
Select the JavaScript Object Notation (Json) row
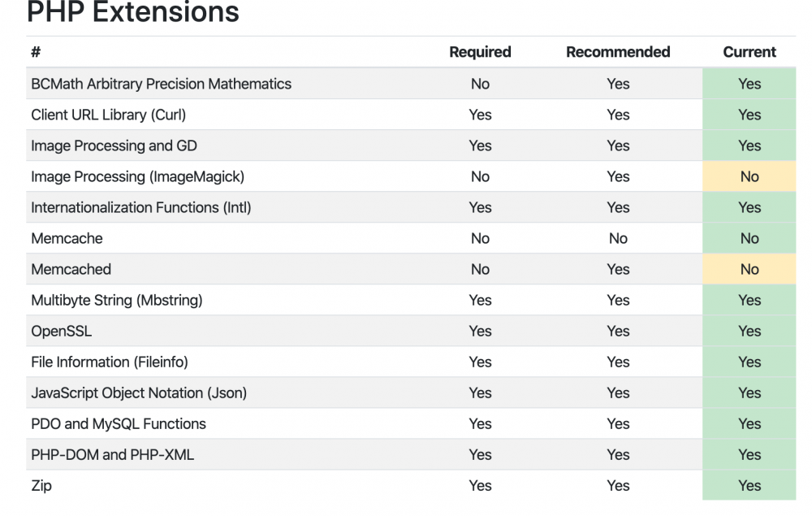tap(139, 392)
